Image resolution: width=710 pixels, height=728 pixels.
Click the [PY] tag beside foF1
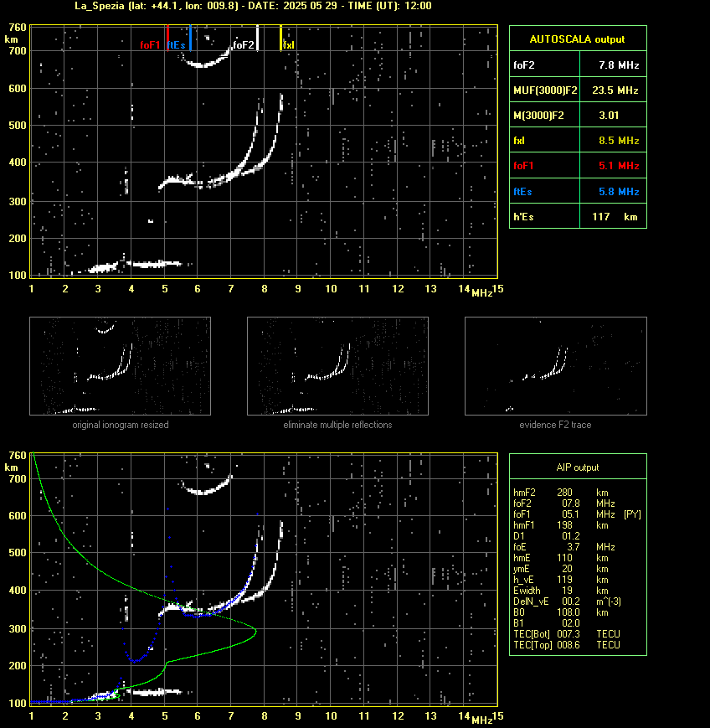(x=632, y=514)
